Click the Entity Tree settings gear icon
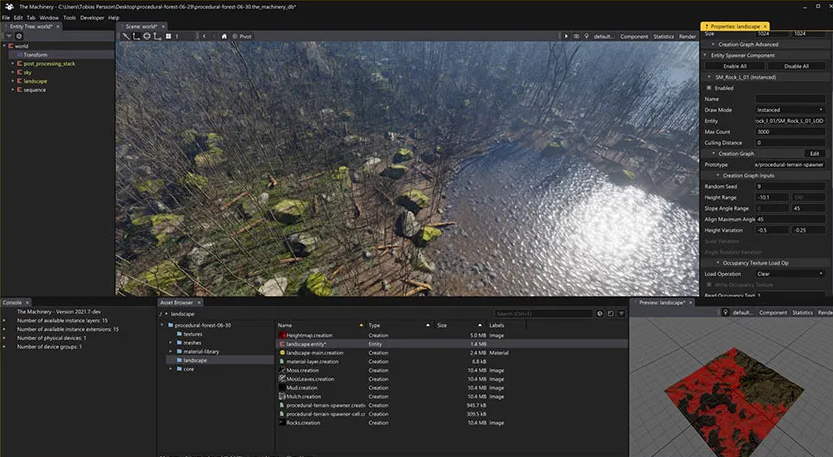 point(19,36)
